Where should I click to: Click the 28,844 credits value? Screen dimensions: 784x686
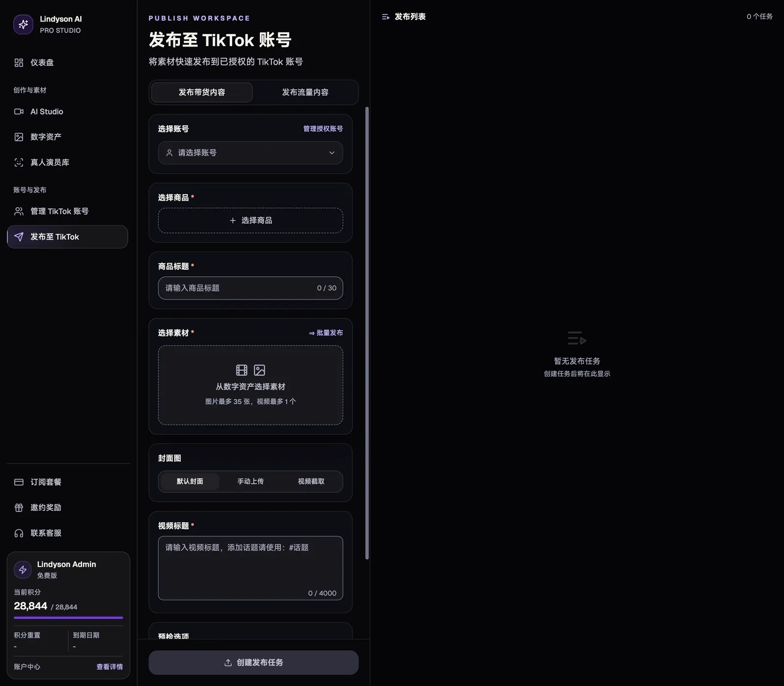(x=30, y=606)
